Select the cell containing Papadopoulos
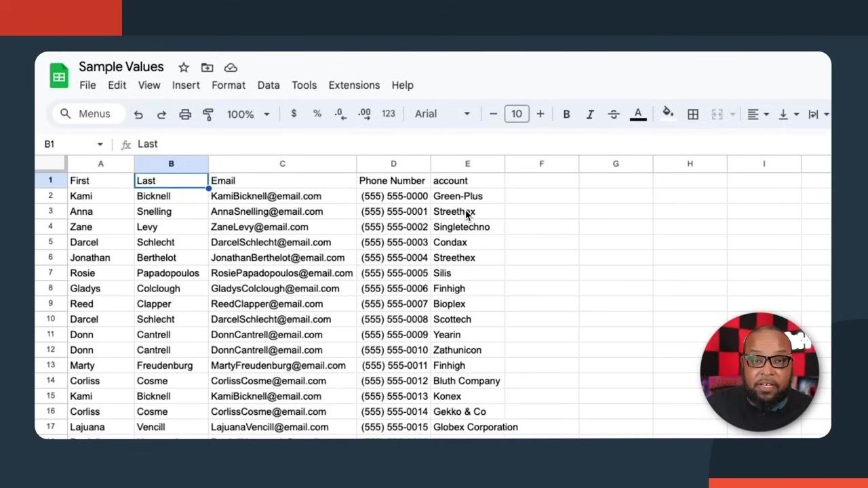Screen dimensions: 868x488 [171, 273]
